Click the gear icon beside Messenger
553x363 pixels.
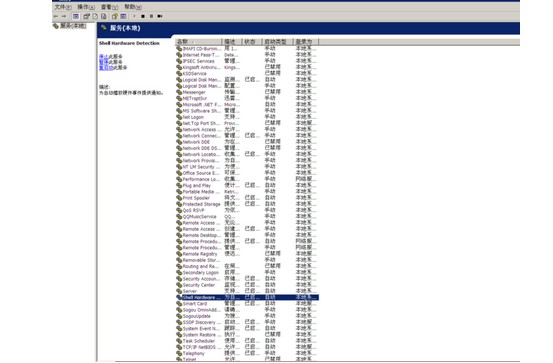pyautogui.click(x=179, y=92)
